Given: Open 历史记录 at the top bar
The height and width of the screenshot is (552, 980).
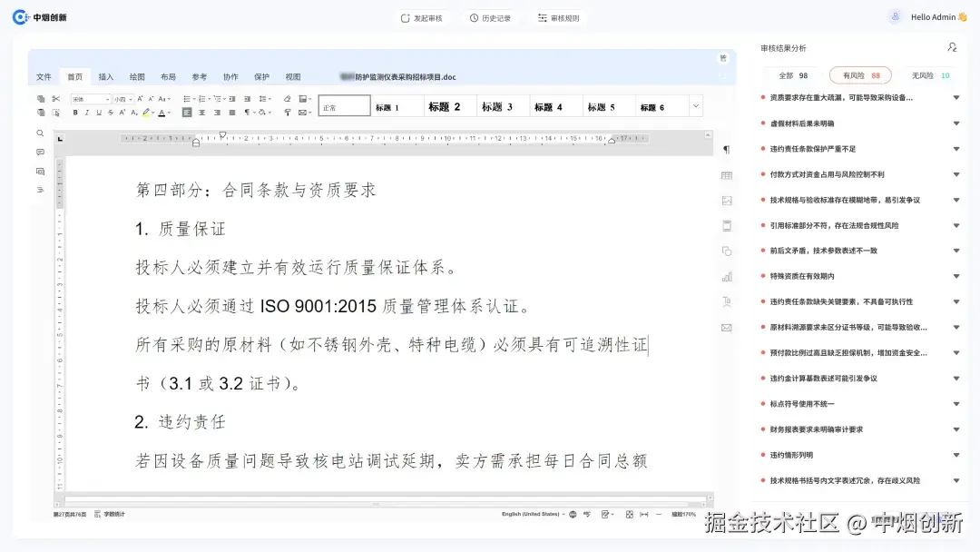Looking at the screenshot, I should point(492,16).
